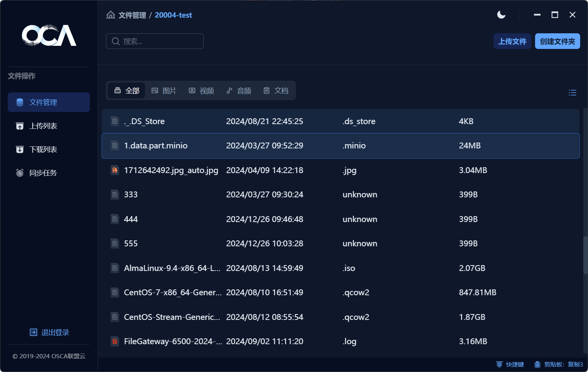Click the 上传文件 button
Screen dimensions: 588x372
[x=512, y=41]
